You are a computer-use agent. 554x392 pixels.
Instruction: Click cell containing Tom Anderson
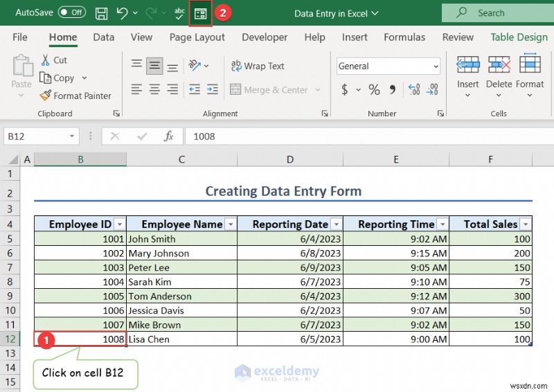point(181,296)
